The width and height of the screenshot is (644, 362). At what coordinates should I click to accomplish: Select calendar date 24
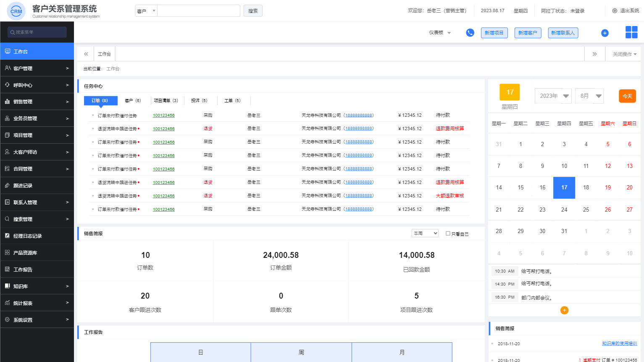[564, 210]
